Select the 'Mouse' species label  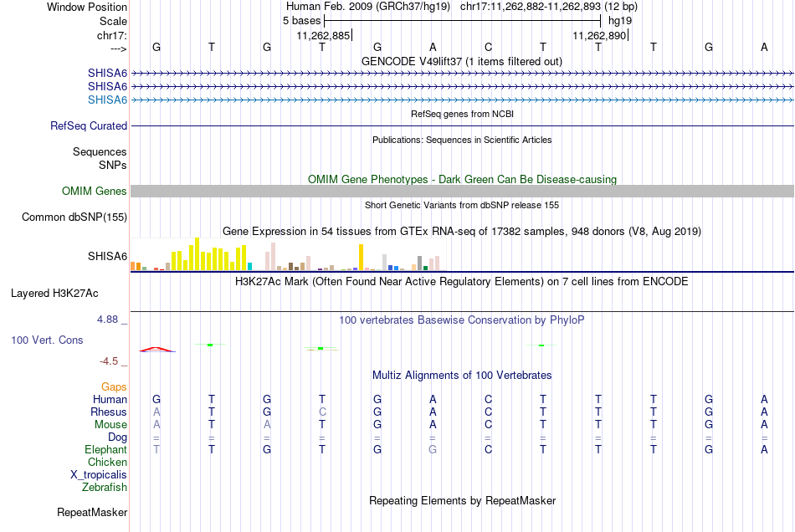click(x=110, y=425)
